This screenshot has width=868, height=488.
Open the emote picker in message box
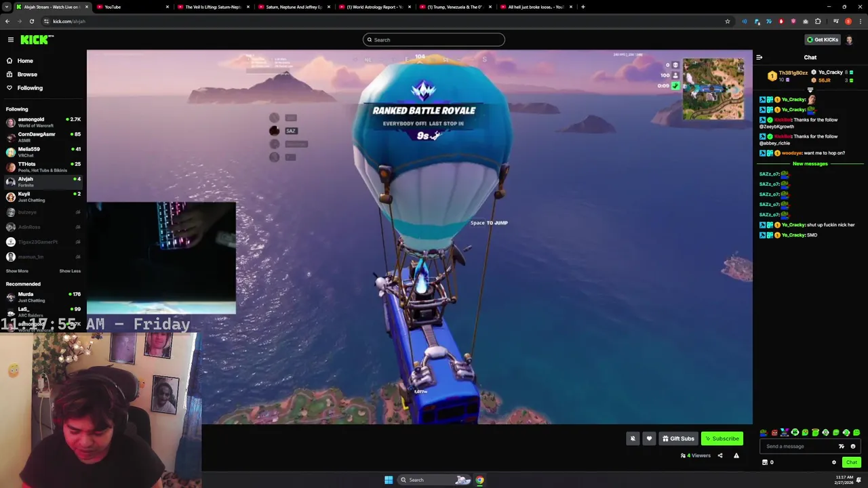[x=853, y=447]
